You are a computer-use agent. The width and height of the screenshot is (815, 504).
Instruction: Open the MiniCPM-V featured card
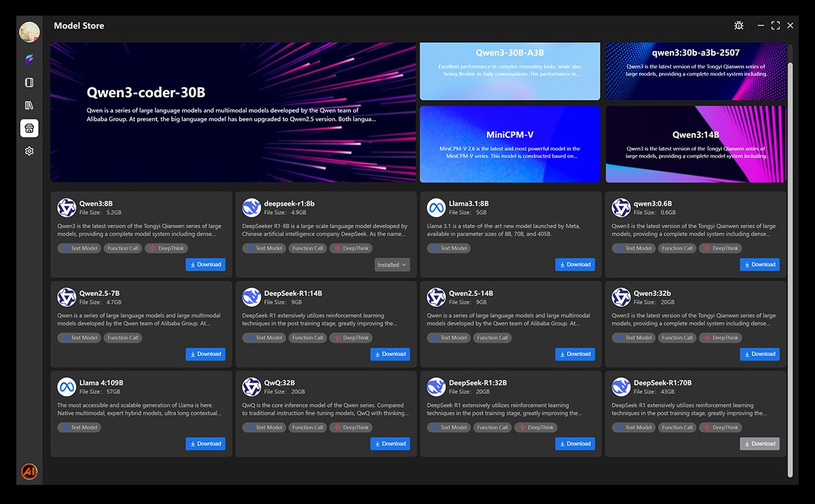click(510, 144)
